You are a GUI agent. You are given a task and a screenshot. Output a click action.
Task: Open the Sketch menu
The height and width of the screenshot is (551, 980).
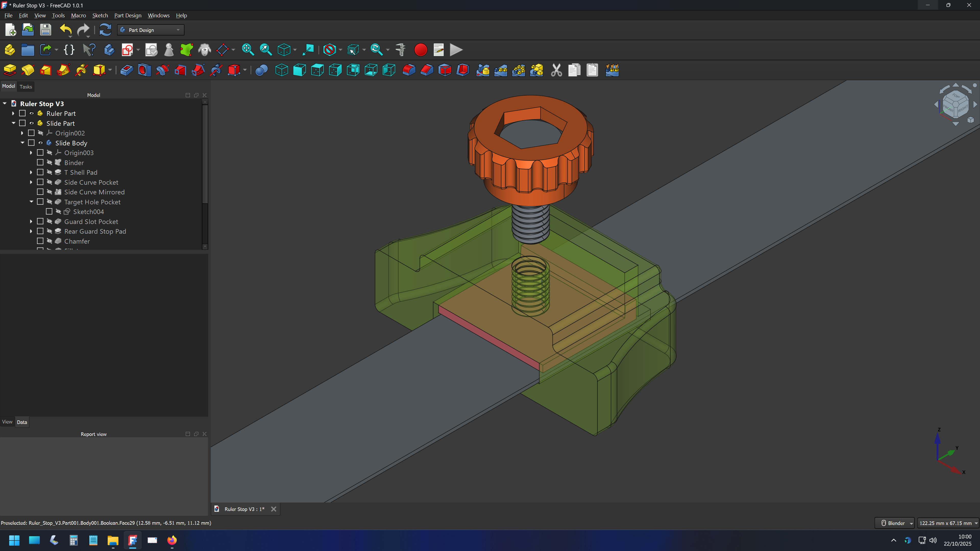(100, 16)
